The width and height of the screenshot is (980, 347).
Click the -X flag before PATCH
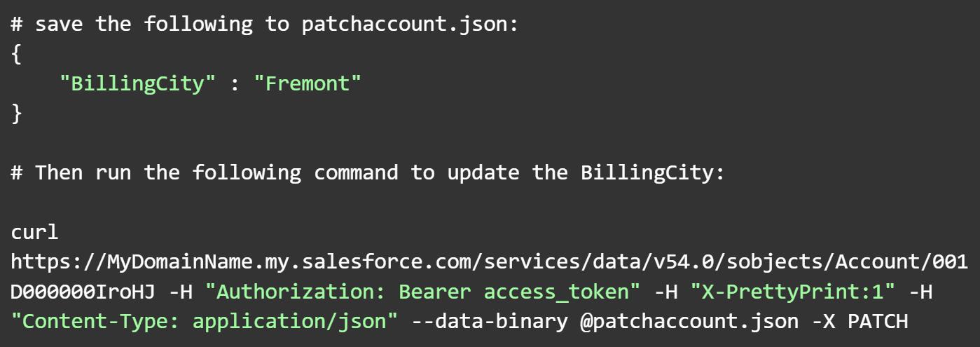[x=822, y=322]
